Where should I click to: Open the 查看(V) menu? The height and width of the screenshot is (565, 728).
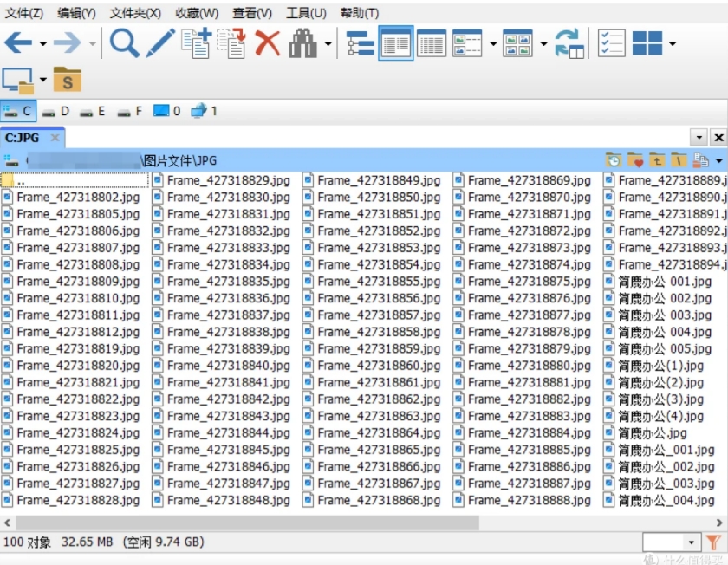(x=252, y=13)
